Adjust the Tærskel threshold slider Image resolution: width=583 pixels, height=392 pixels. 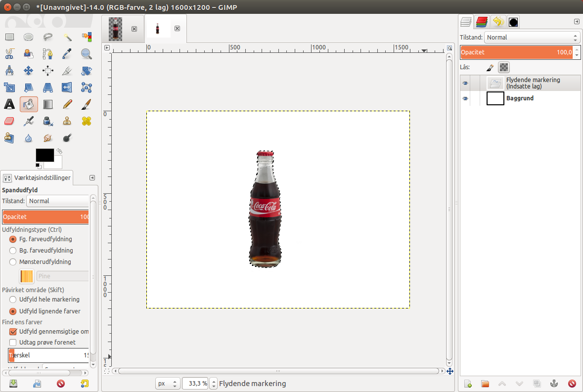point(48,355)
